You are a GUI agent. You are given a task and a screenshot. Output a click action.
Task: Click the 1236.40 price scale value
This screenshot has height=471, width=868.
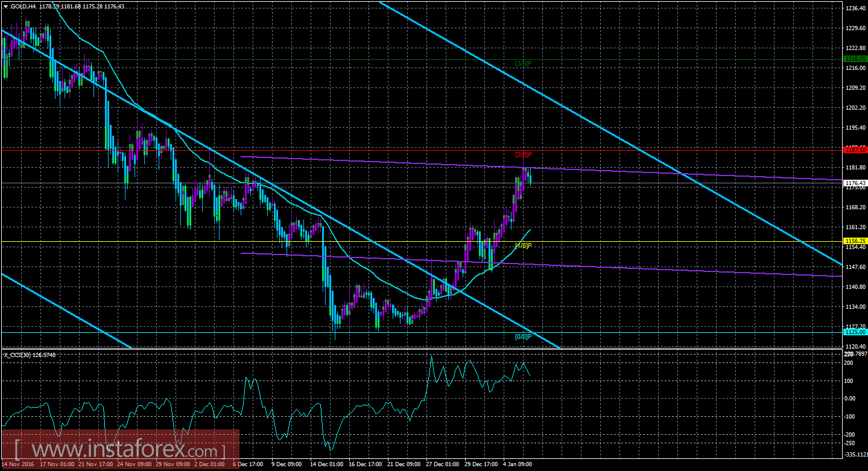[856, 8]
